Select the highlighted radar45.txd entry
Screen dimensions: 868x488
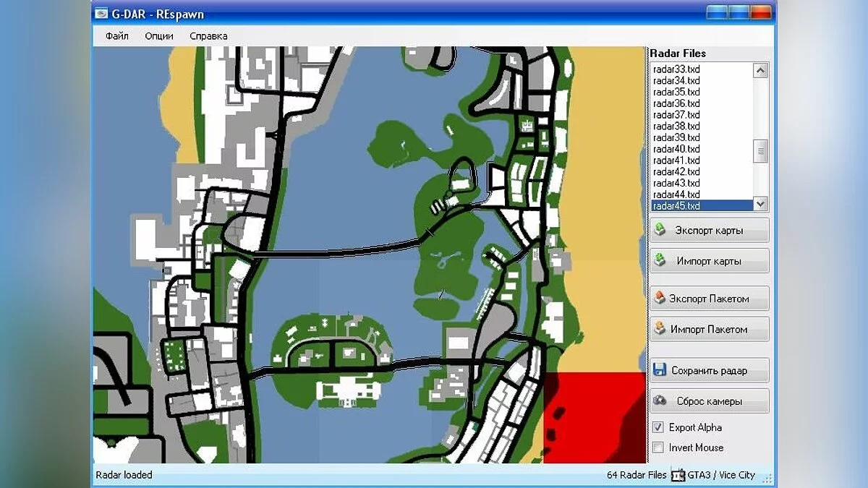[702, 206]
